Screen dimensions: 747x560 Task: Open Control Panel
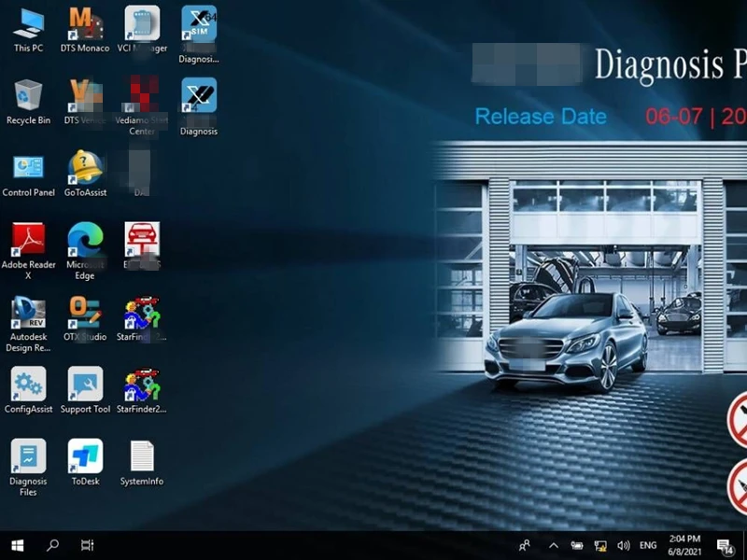(28, 175)
